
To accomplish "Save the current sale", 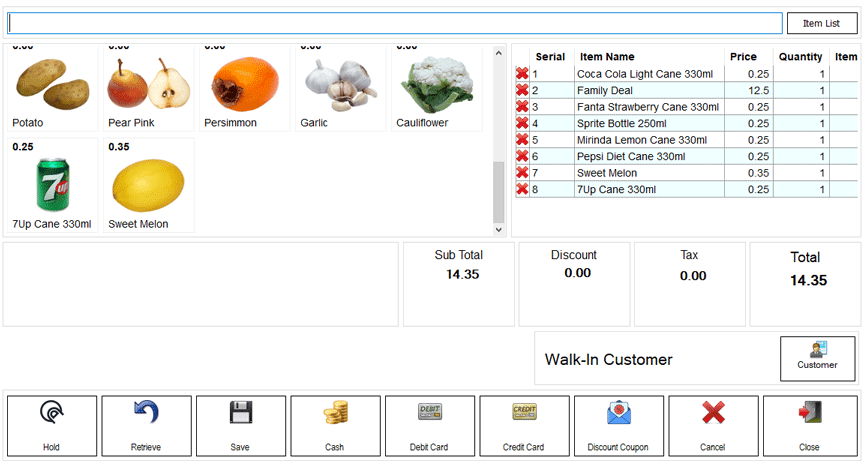I will pos(240,425).
